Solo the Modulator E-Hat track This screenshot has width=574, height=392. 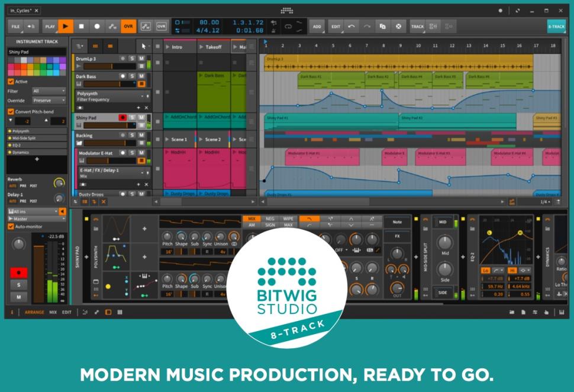pyautogui.click(x=132, y=153)
